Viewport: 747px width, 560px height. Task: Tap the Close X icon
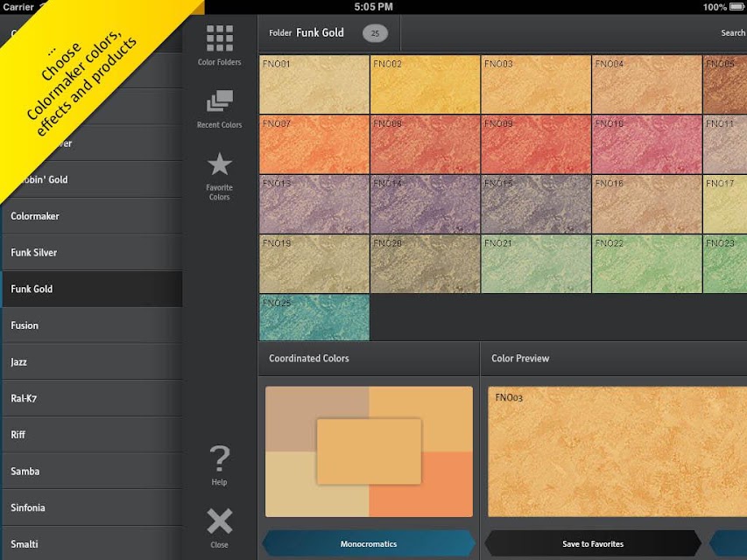coord(220,521)
